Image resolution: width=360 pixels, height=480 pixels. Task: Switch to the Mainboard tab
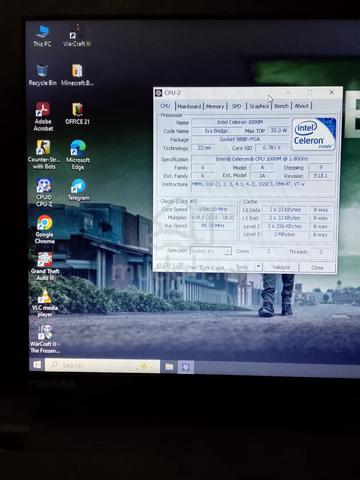click(x=189, y=106)
